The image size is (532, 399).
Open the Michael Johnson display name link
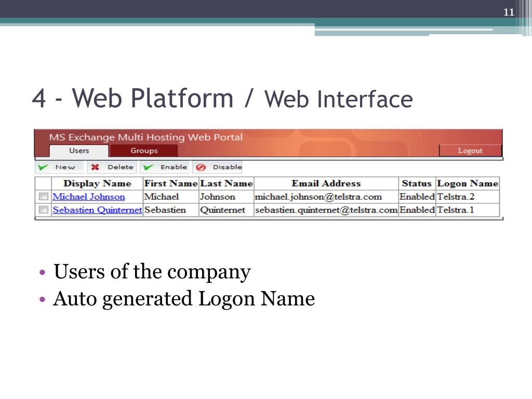point(88,197)
